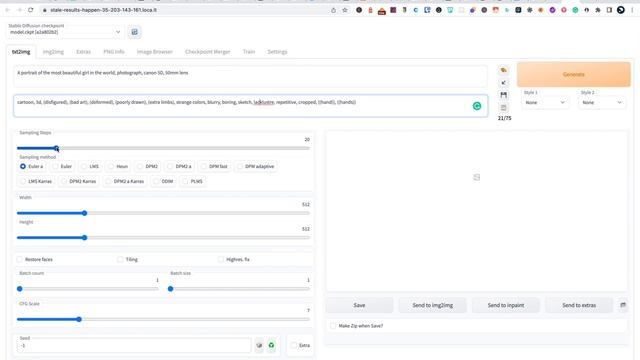The height and width of the screenshot is (360, 640).
Task: Open the Train tab
Action: tap(249, 52)
